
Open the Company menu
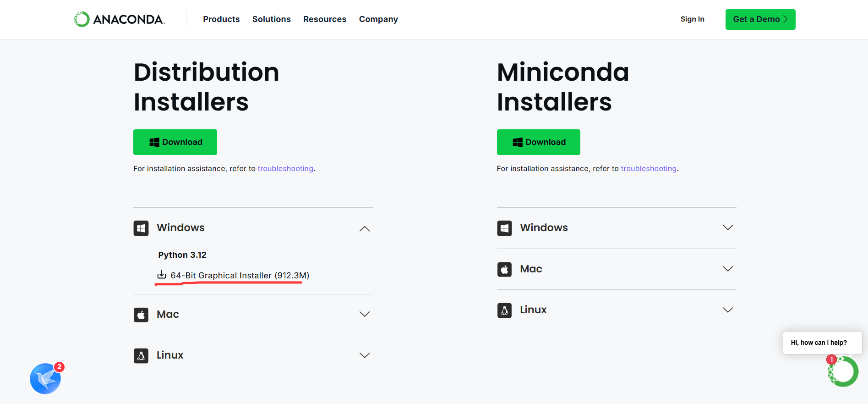(x=378, y=19)
